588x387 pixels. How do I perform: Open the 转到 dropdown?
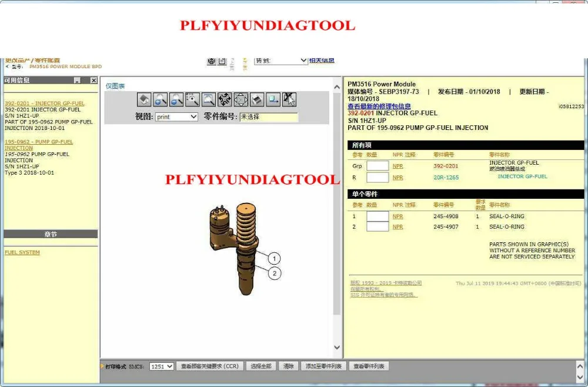[281, 61]
